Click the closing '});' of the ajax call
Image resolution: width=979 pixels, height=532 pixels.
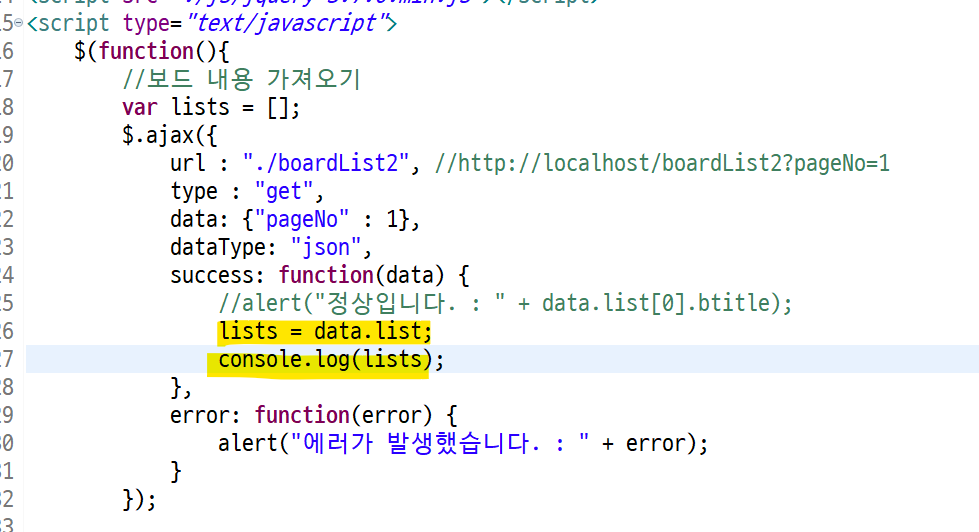[139, 500]
